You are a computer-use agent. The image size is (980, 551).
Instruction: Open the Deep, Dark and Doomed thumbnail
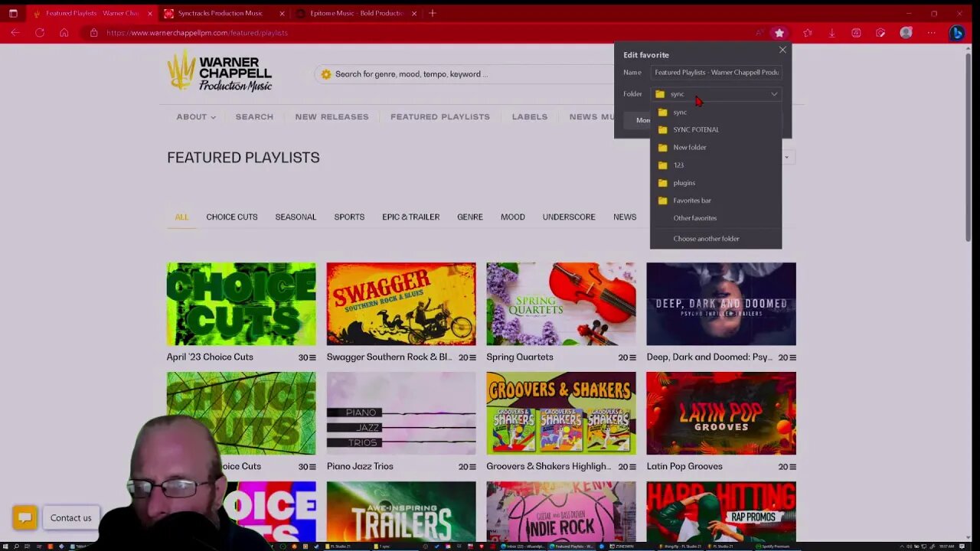(x=721, y=305)
